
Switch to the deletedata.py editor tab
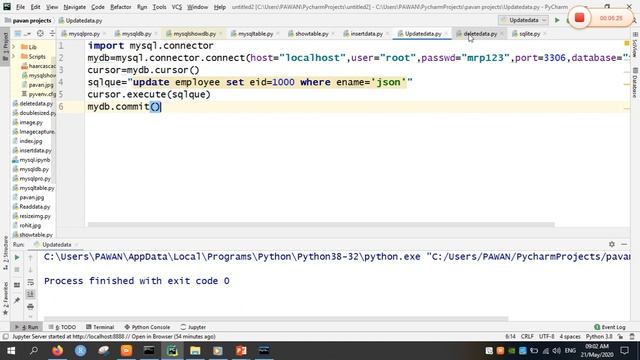pyautogui.click(x=480, y=33)
